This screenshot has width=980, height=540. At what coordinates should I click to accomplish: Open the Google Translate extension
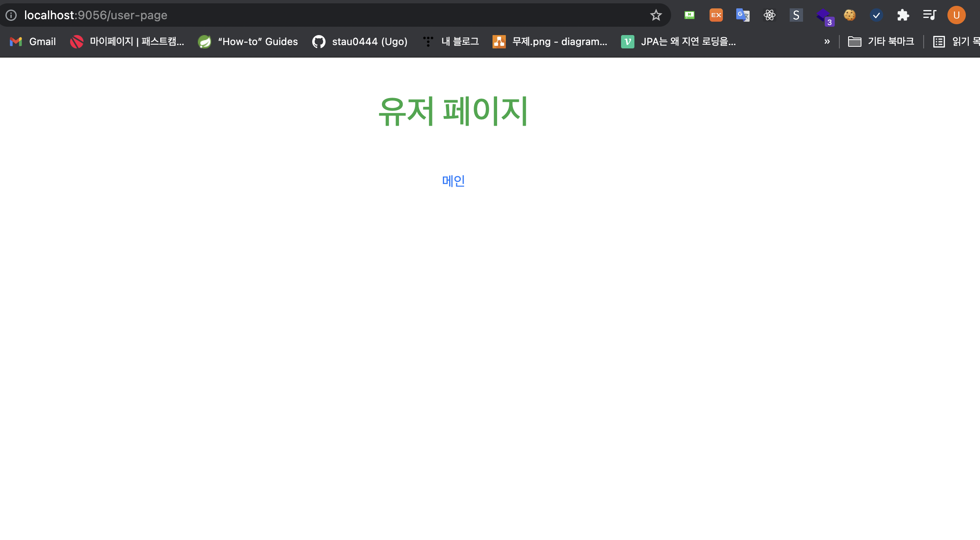pyautogui.click(x=743, y=15)
